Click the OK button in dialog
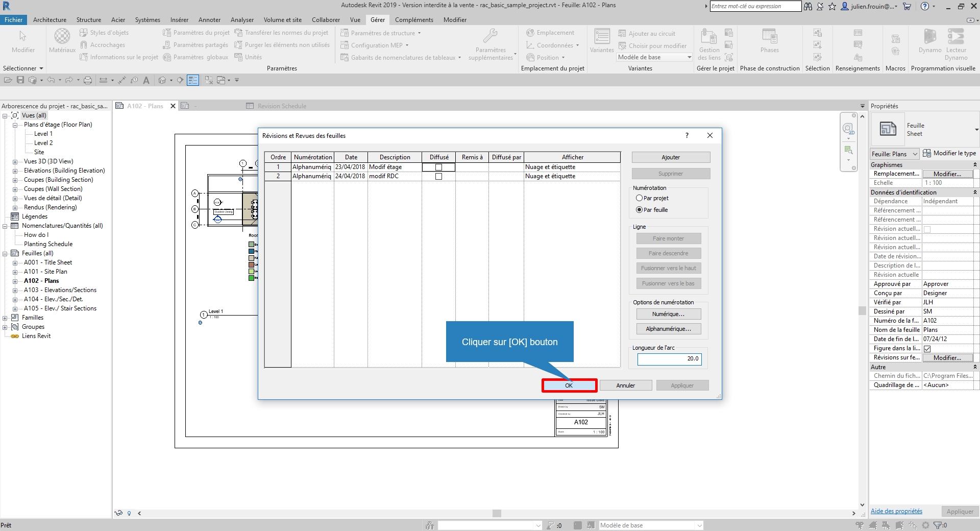 pos(569,385)
